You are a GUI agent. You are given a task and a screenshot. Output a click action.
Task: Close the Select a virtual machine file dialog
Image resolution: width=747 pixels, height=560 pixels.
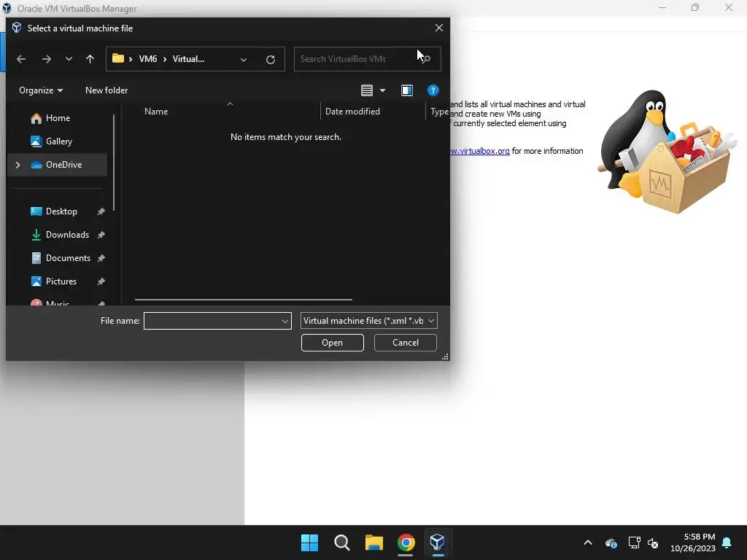tap(438, 28)
